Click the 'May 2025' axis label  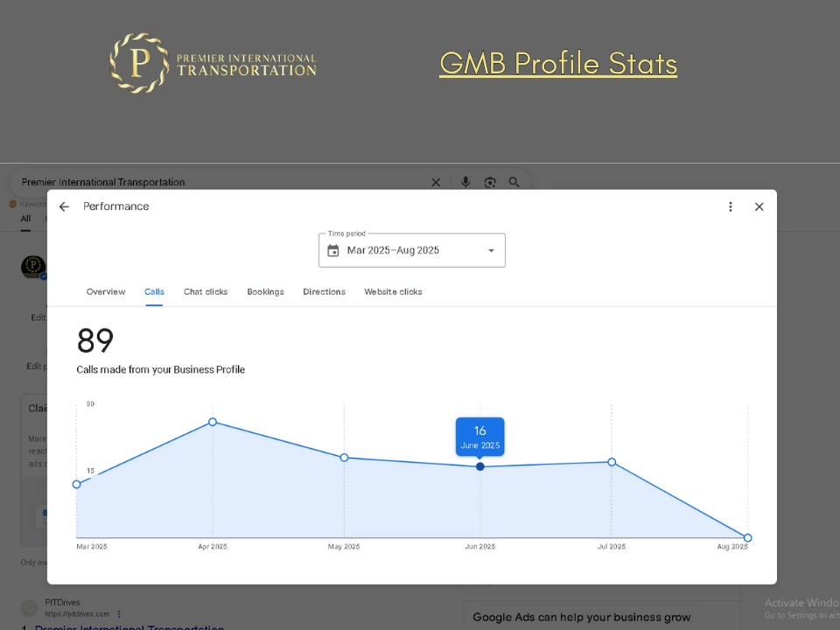[344, 547]
